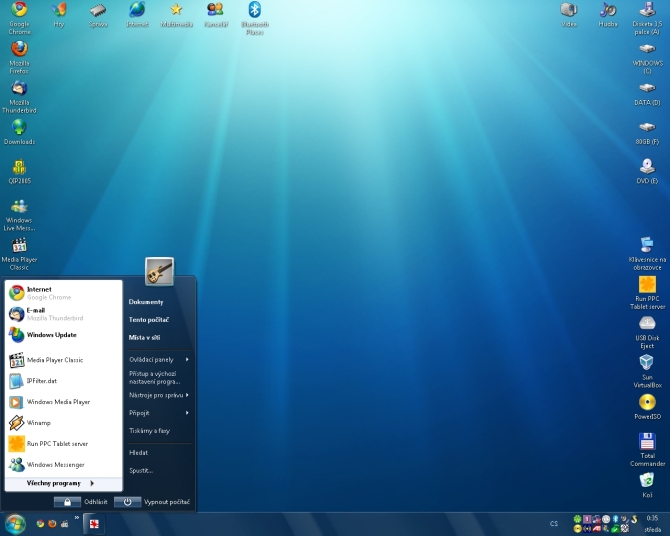The height and width of the screenshot is (536, 670).
Task: Open Total Commander desktop shortcut
Action: (x=647, y=443)
